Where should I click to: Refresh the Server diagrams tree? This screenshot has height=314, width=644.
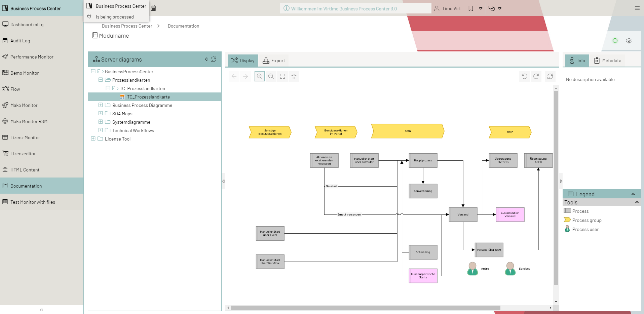click(x=214, y=59)
